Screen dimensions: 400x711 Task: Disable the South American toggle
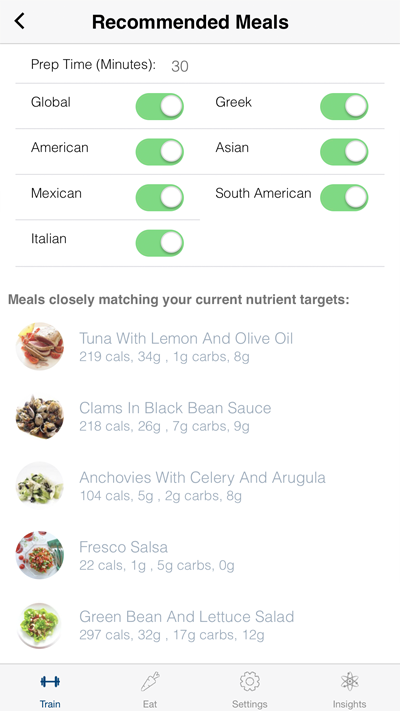[x=344, y=198]
